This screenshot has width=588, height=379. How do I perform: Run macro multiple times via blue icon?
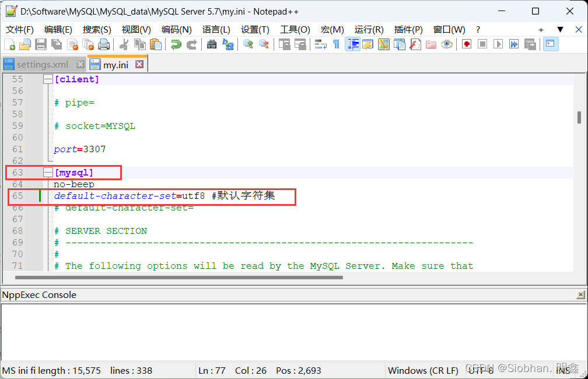[x=513, y=44]
